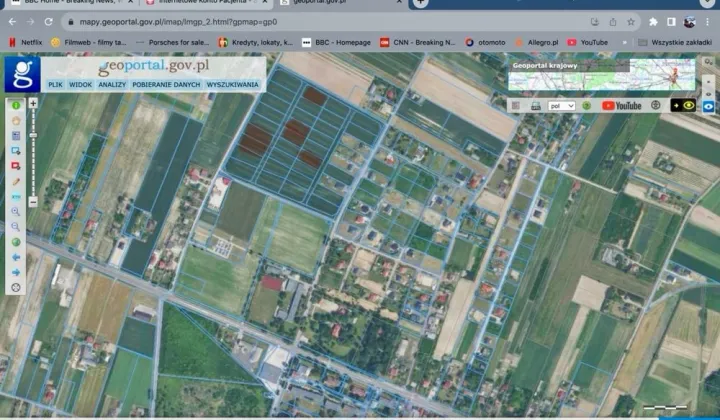Expand hidden bookmarks chevron

(x=624, y=42)
